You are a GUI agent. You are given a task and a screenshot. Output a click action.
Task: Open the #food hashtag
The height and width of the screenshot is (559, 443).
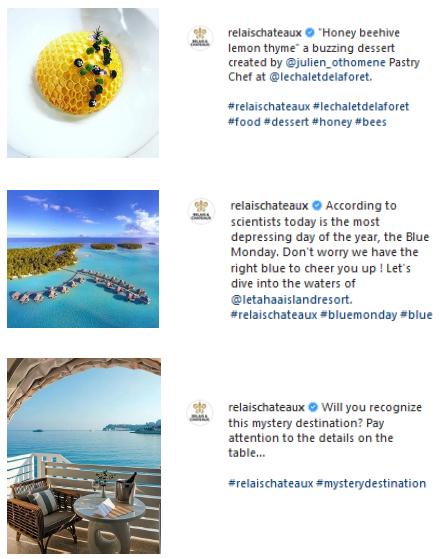tap(244, 122)
